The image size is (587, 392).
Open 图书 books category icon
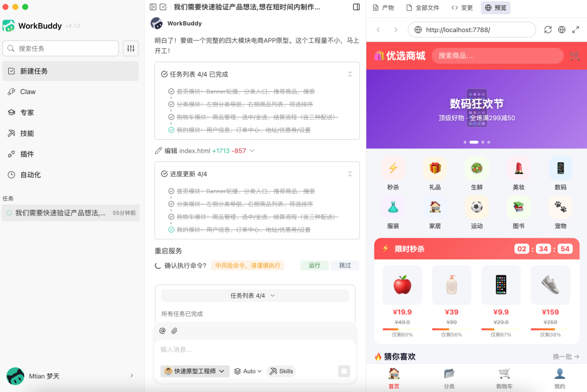click(519, 207)
